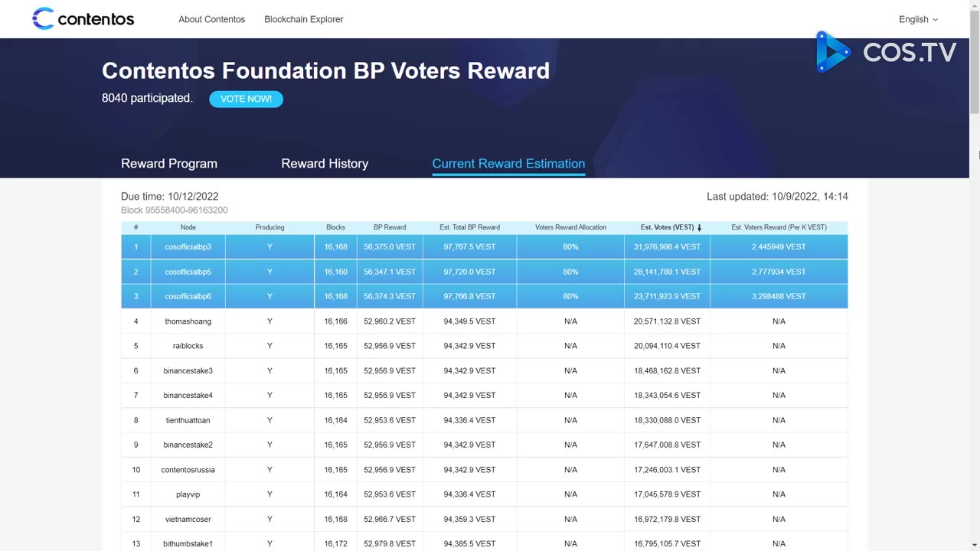Click the 16,172 blocks cell
This screenshot has height=551, width=980.
(335, 544)
